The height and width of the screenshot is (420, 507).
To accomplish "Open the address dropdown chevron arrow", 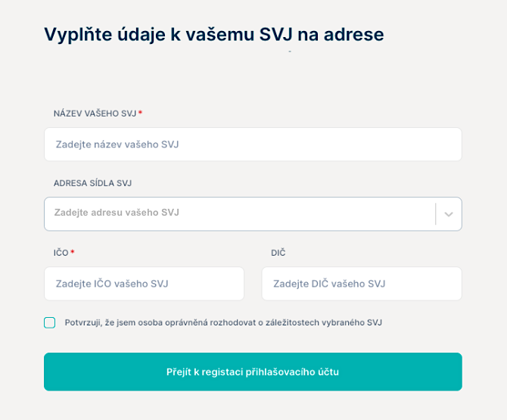I will (449, 214).
